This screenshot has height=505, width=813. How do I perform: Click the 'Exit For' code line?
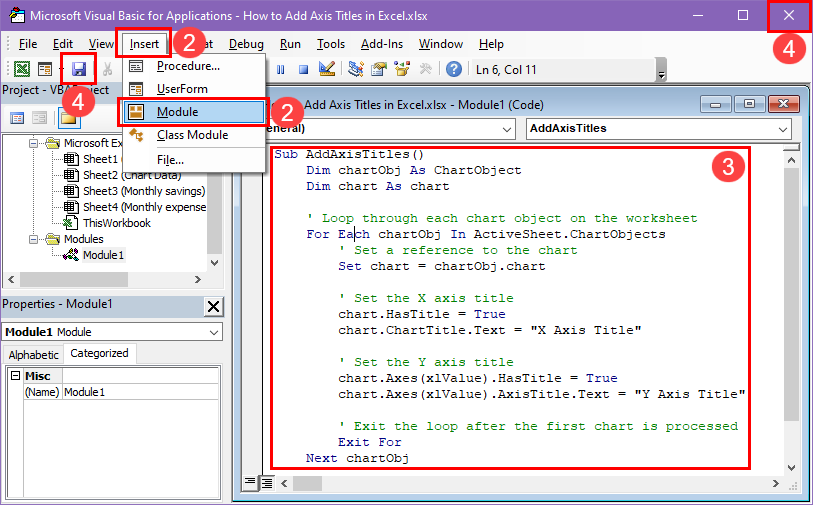pyautogui.click(x=370, y=442)
